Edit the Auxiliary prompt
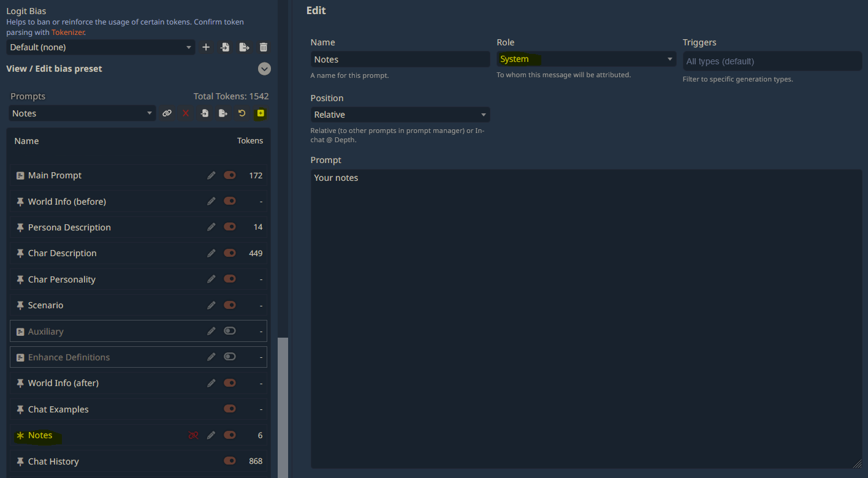This screenshot has height=478, width=868. pos(211,331)
